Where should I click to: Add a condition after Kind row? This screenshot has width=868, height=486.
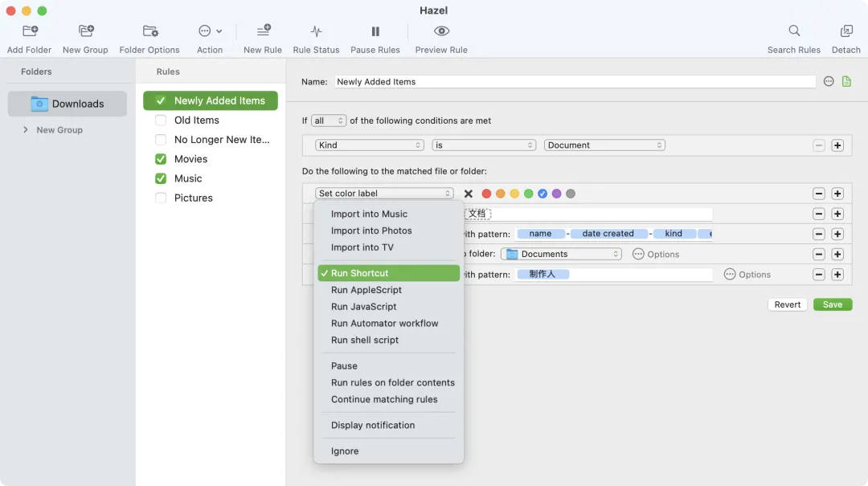(837, 145)
